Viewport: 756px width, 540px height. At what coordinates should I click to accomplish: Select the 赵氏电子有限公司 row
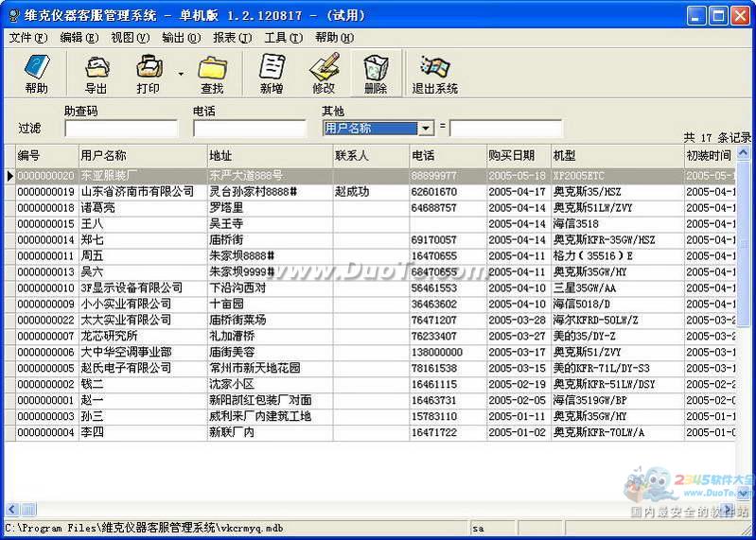[370, 368]
